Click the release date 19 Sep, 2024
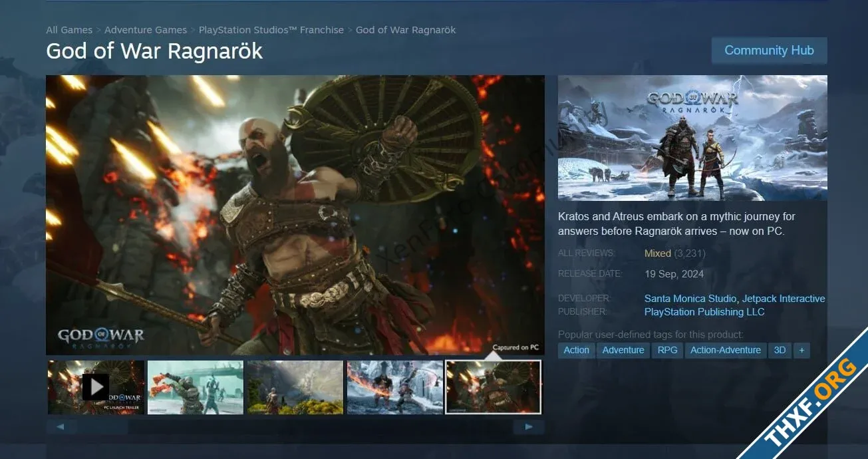 674,274
